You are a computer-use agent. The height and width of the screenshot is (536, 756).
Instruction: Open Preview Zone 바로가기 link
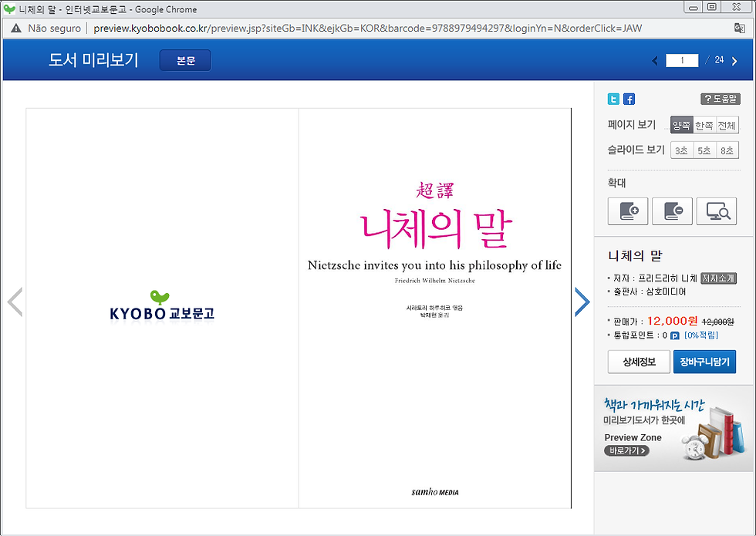tap(626, 450)
